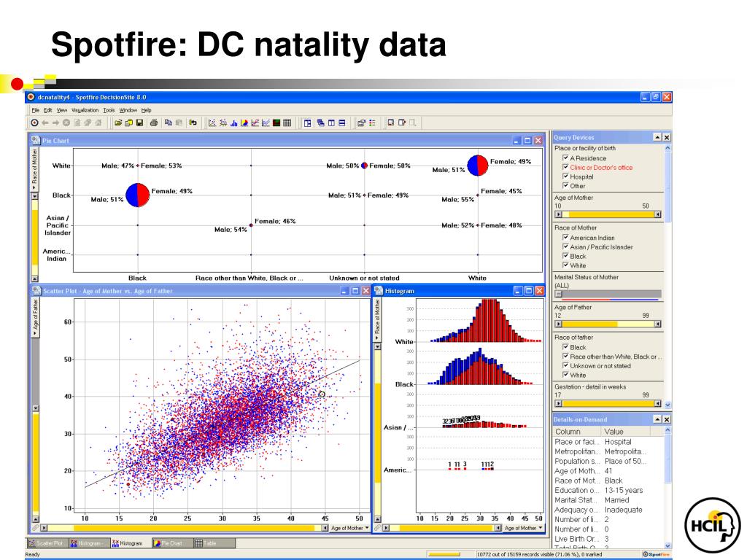This screenshot has width=747, height=560.
Task: Click the Age of Mother range slider
Action: tap(608, 215)
